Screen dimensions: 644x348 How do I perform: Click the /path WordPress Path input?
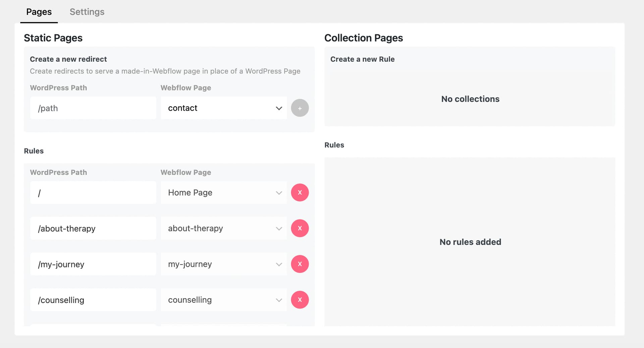coord(93,108)
